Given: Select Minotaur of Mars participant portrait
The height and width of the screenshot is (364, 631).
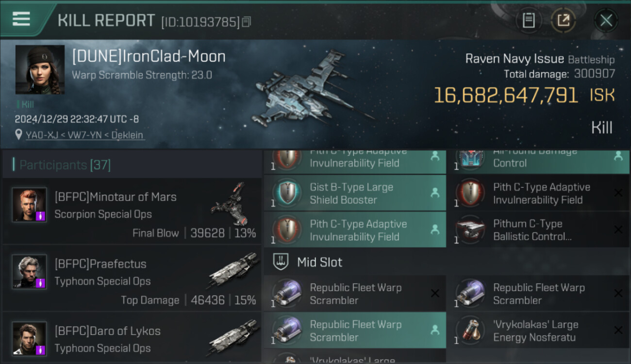Looking at the screenshot, I should pyautogui.click(x=30, y=205).
